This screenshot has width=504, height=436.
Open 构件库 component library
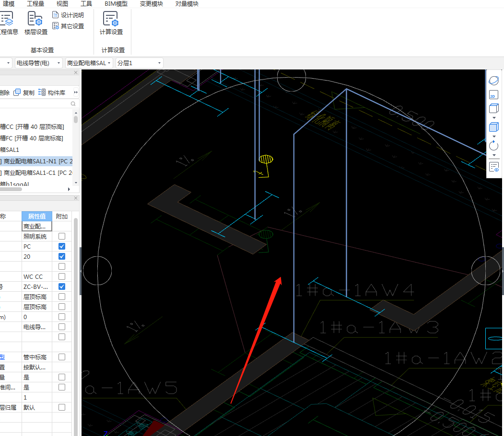(x=52, y=92)
